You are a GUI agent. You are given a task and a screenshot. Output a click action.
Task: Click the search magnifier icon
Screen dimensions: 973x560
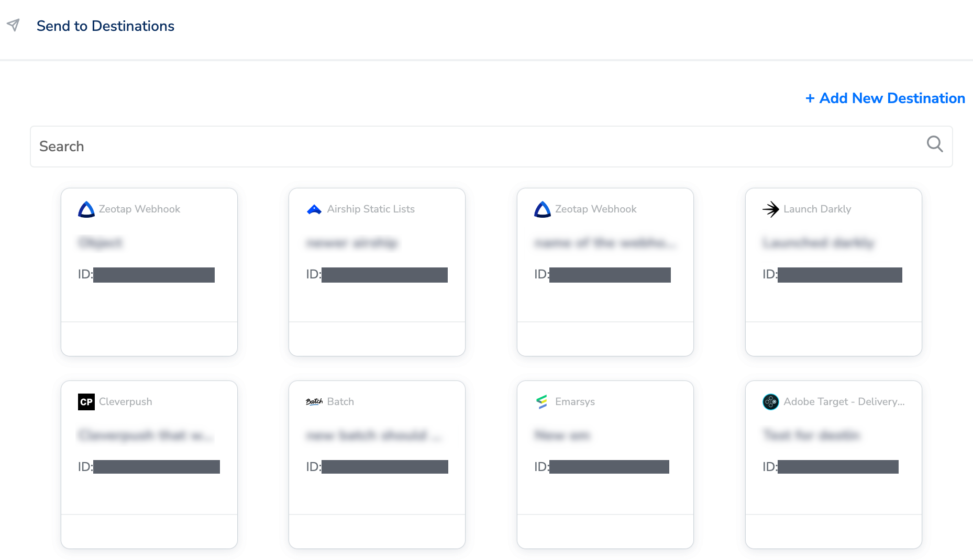[935, 144]
